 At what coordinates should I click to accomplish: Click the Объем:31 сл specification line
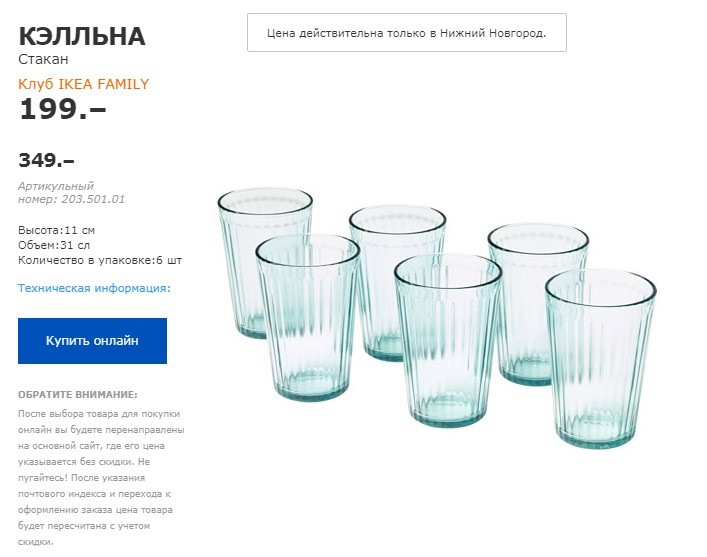[54, 245]
